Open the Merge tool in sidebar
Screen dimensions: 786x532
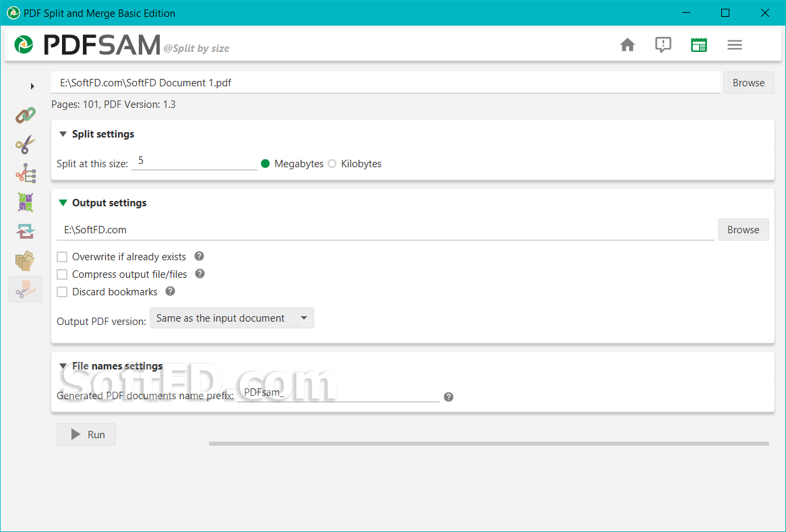25,115
